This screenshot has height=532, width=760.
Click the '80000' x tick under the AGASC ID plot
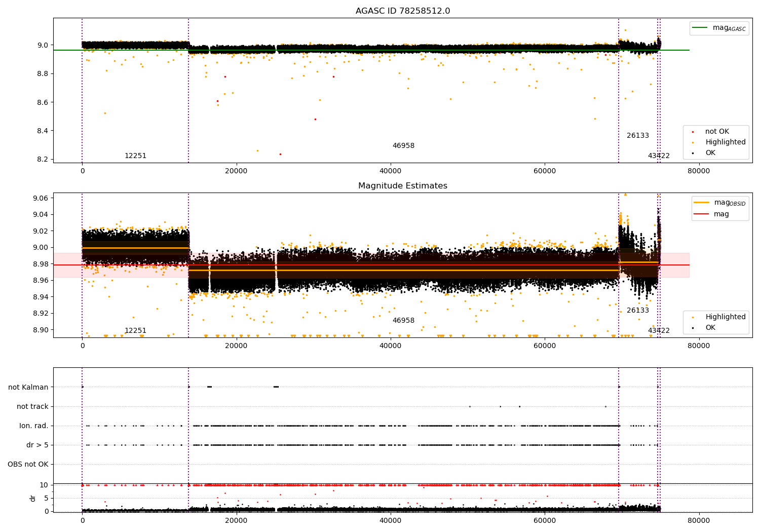(699, 171)
